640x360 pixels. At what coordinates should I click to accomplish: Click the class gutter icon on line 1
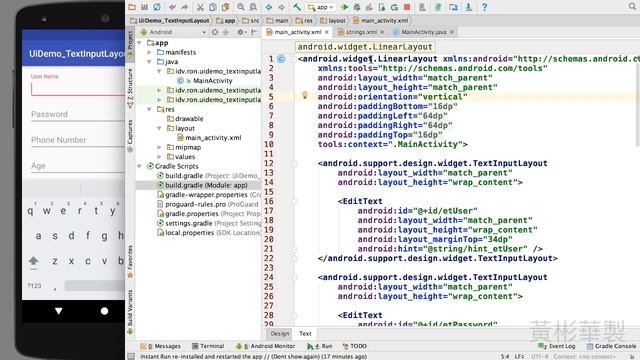point(281,59)
